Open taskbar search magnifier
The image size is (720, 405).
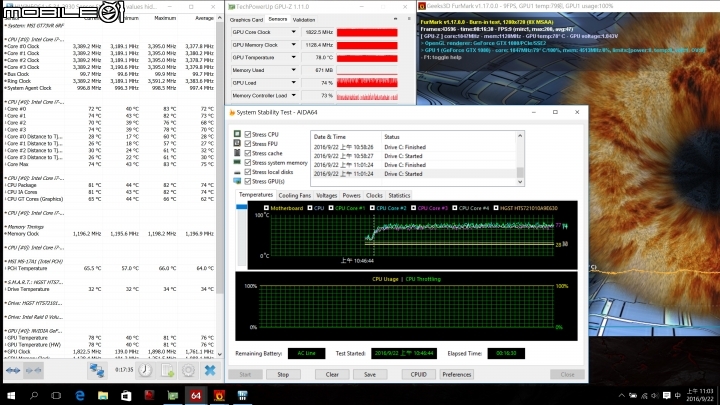34,395
